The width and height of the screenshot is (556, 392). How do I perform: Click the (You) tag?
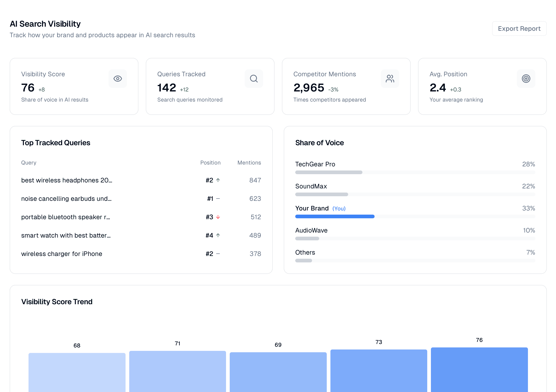[339, 209]
